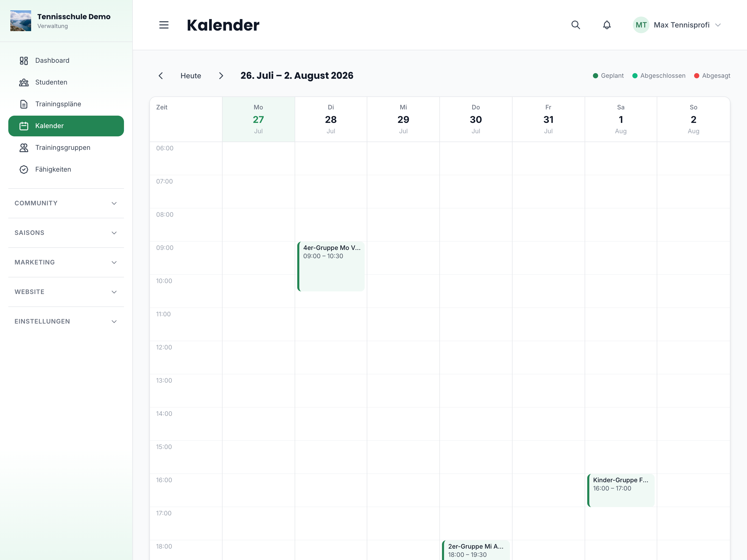
Task: Select the Mo 27 Jul day header
Action: coord(258,119)
